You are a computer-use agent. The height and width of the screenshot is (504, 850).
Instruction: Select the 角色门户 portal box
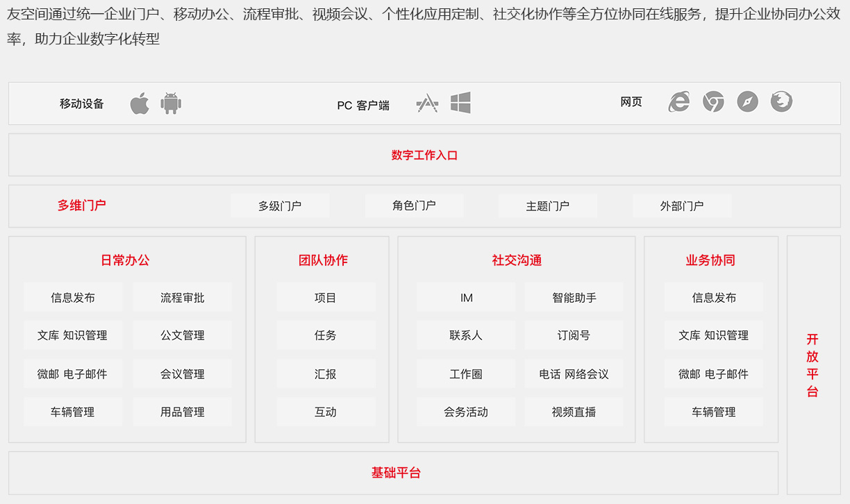(414, 205)
